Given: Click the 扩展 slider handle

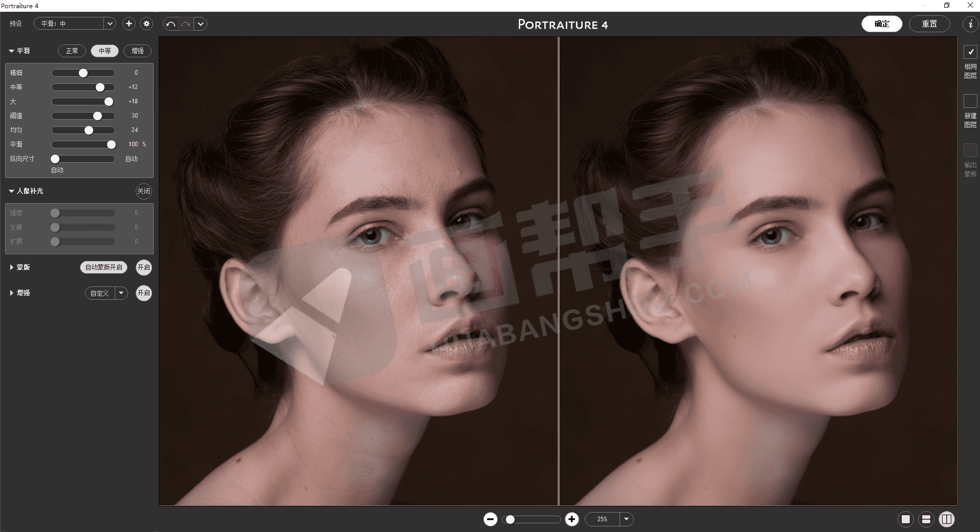Looking at the screenshot, I should 55,241.
